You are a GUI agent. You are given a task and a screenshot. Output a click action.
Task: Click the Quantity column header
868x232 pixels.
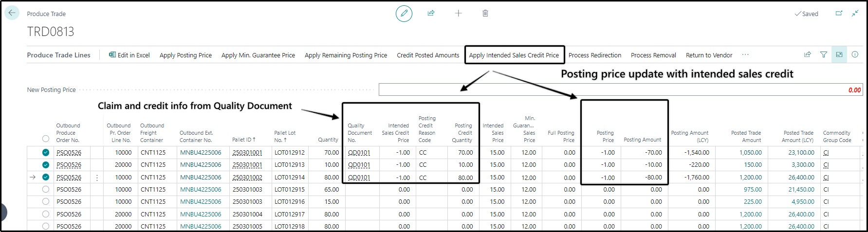(328, 140)
